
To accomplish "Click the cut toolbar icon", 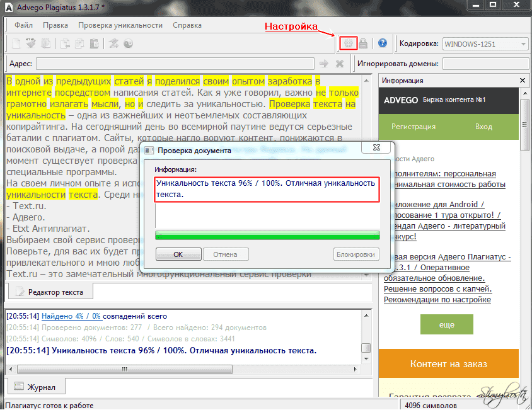I will click(65, 43).
